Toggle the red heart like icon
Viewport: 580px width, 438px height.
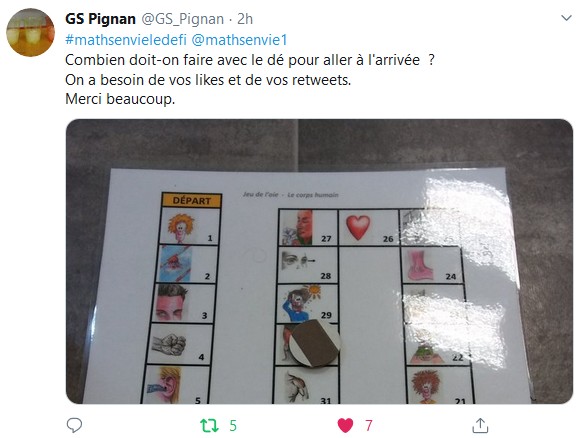(x=345, y=425)
